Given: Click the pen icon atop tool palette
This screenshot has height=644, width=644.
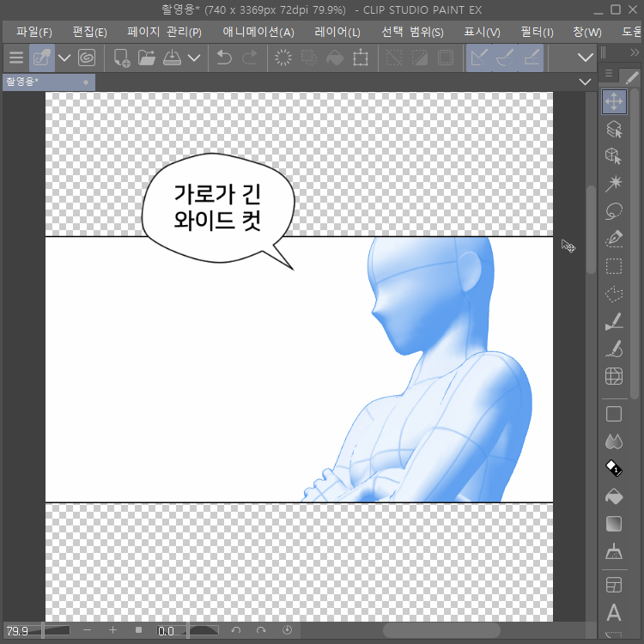Looking at the screenshot, I should [631, 76].
